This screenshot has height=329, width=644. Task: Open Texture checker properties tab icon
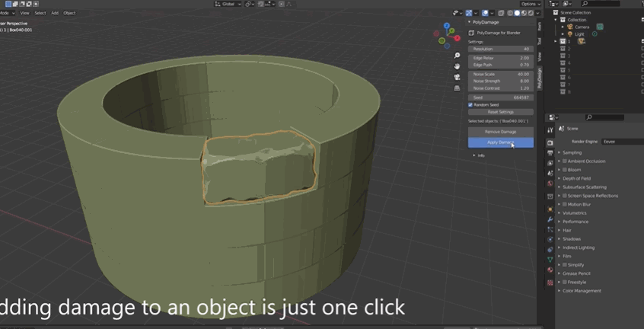(550, 283)
